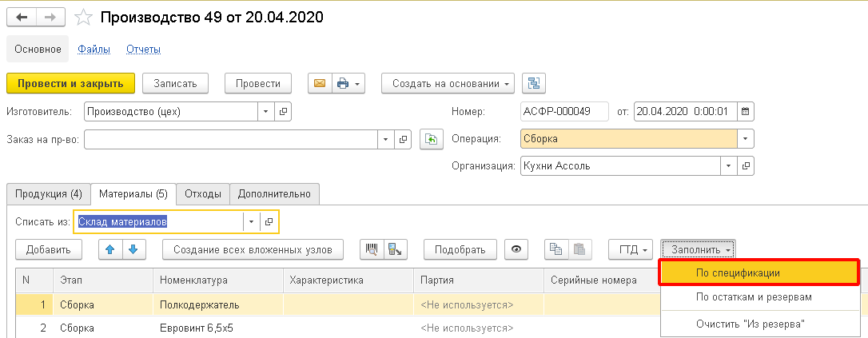Screen dimensions: 868x338
Task: Move row up with blue up arrow
Action: (x=109, y=249)
